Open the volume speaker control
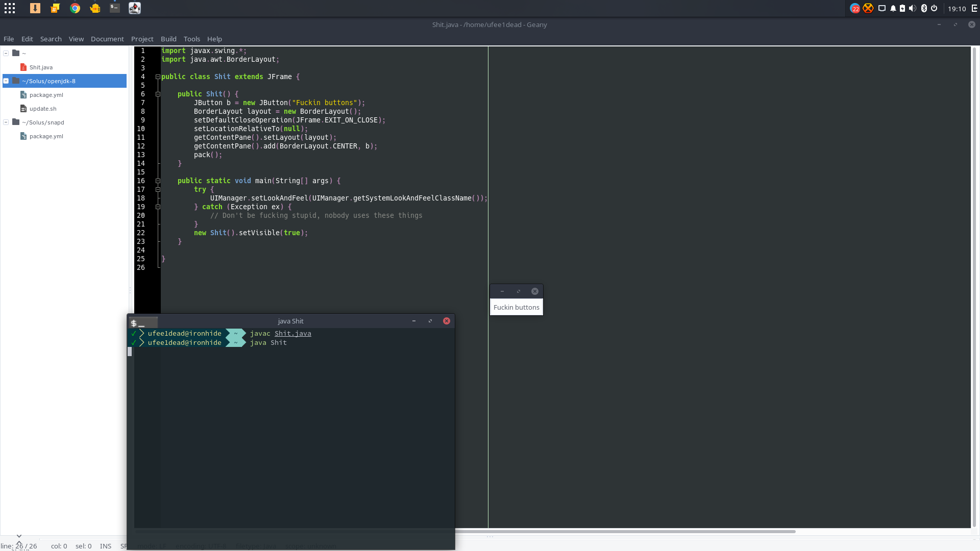 [x=913, y=8]
